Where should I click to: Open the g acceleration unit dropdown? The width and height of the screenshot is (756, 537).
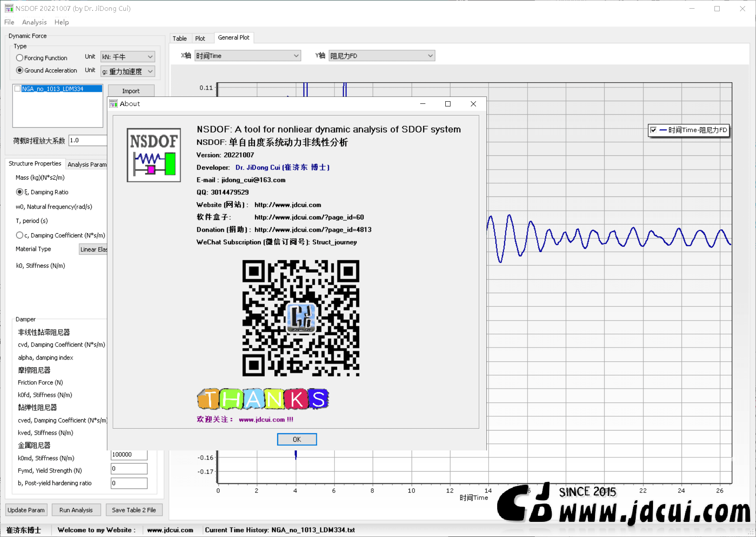click(128, 71)
